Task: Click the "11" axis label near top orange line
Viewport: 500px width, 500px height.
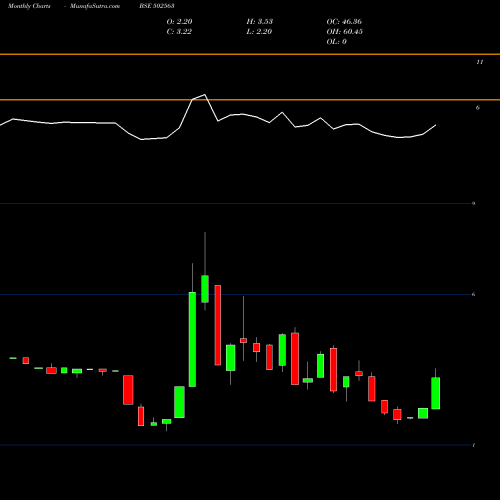Action: click(479, 62)
